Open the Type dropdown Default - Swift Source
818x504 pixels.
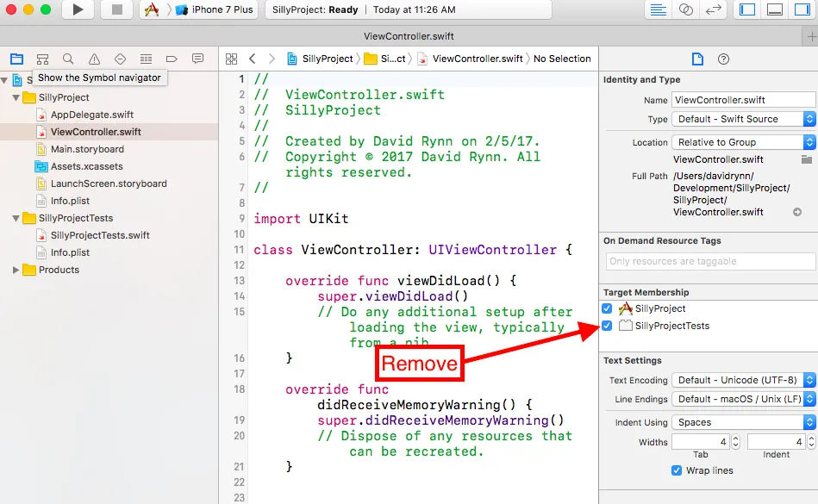(x=743, y=119)
